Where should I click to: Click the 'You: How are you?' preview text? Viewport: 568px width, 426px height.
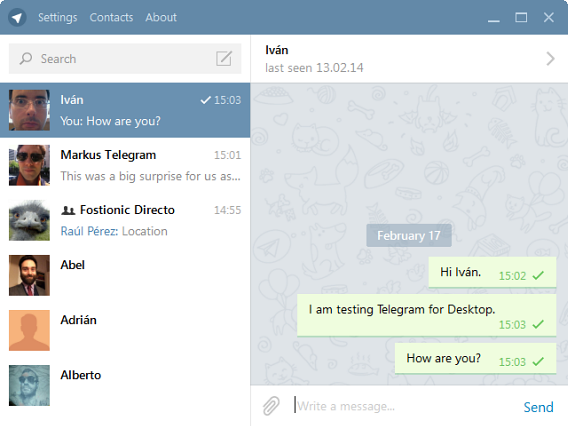click(110, 121)
